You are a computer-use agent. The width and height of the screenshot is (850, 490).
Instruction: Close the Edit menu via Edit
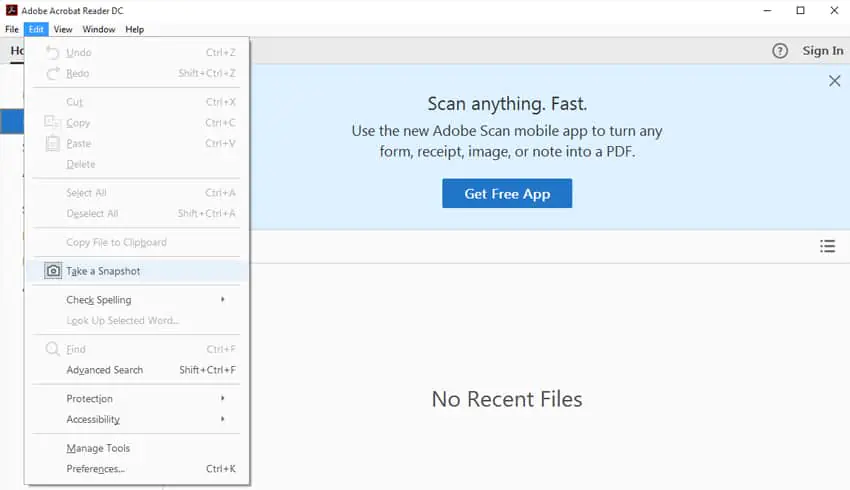click(x=36, y=29)
